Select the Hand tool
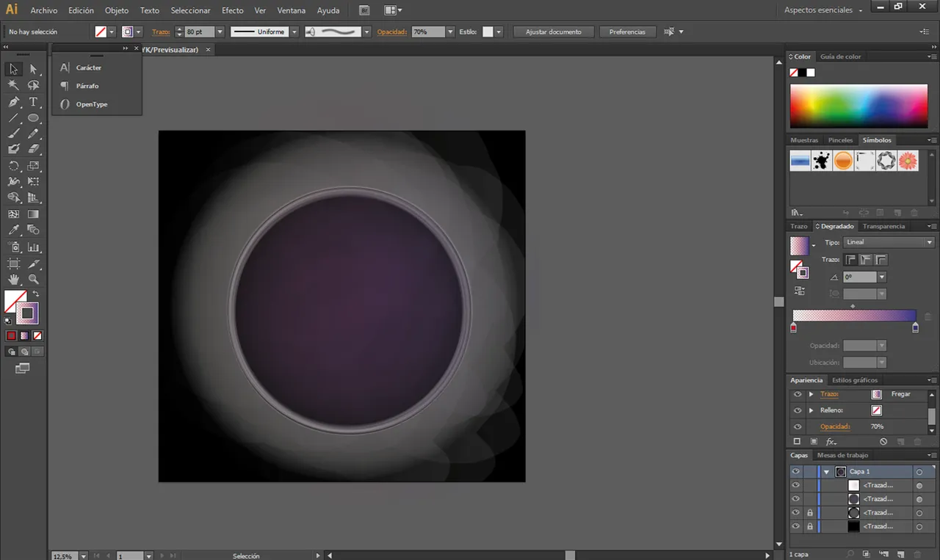 tap(13, 280)
